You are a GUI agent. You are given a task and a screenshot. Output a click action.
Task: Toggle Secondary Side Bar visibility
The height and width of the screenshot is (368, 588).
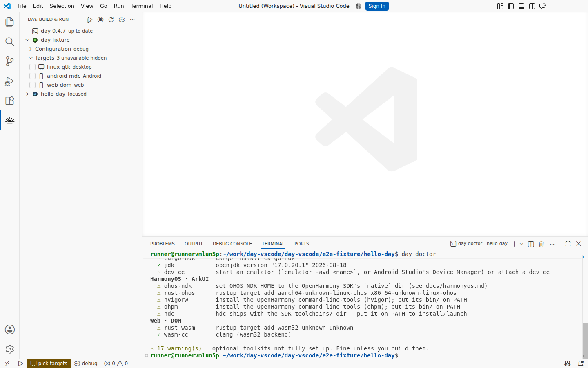click(532, 6)
